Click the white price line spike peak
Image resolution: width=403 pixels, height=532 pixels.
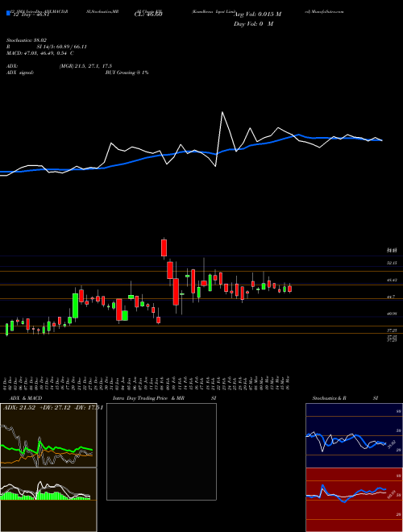(222, 112)
